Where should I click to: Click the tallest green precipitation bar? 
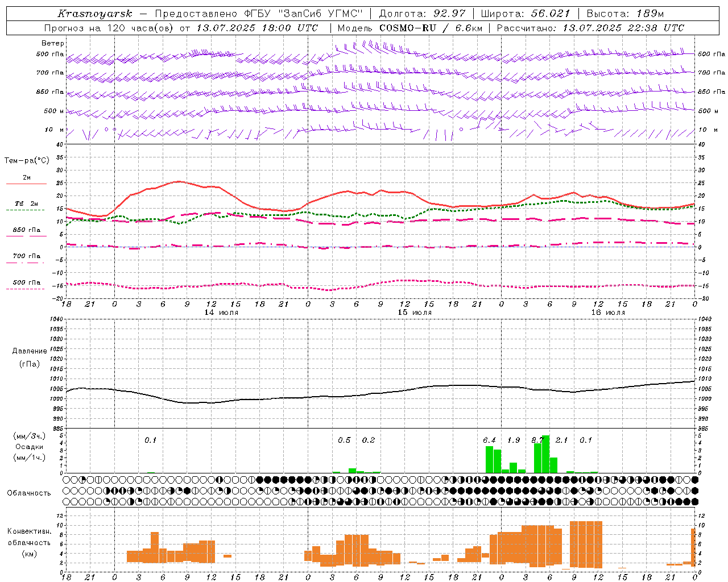[x=546, y=454]
